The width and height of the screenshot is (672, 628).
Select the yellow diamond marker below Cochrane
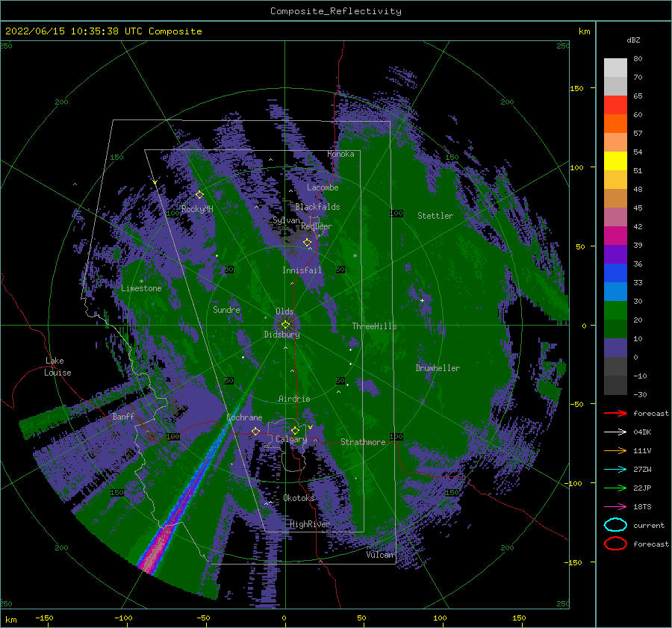pyautogui.click(x=255, y=431)
